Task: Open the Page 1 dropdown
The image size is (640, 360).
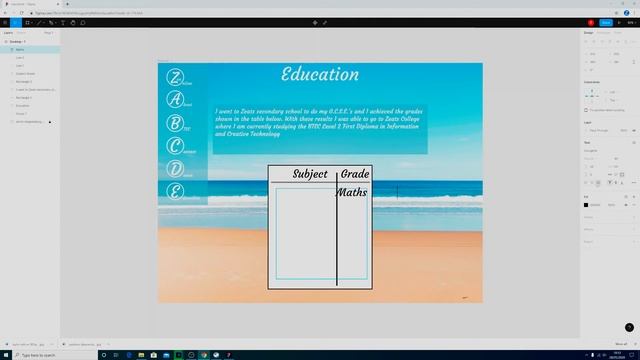Action: 49,33
